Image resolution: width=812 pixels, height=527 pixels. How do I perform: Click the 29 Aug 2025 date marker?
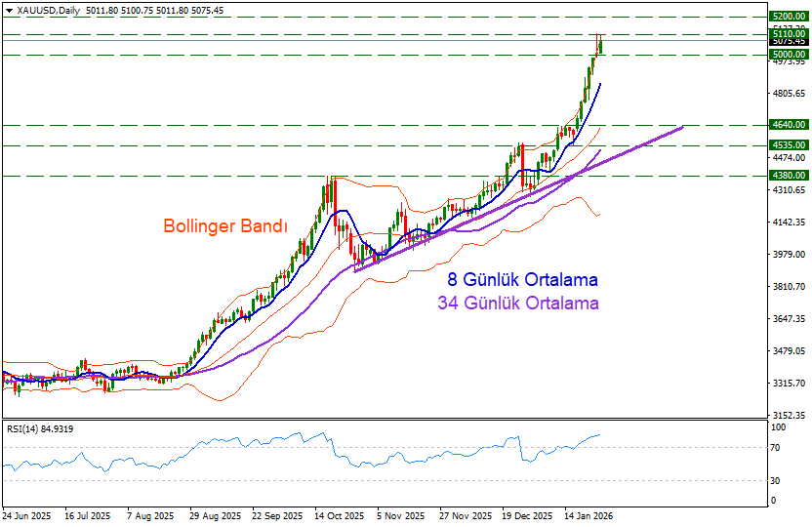(215, 514)
